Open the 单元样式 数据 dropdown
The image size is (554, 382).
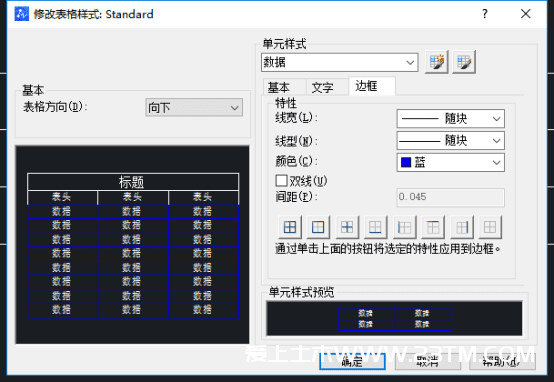click(x=340, y=63)
